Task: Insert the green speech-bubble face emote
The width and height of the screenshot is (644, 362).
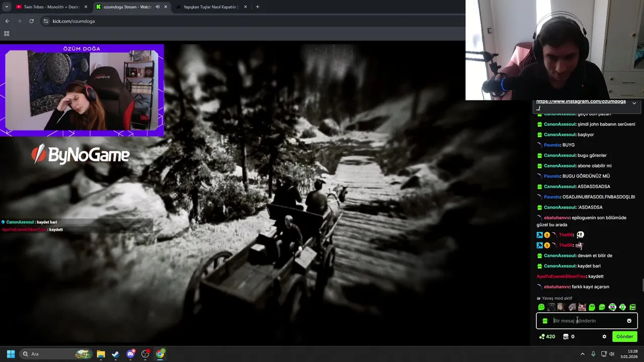Action: pos(602,307)
